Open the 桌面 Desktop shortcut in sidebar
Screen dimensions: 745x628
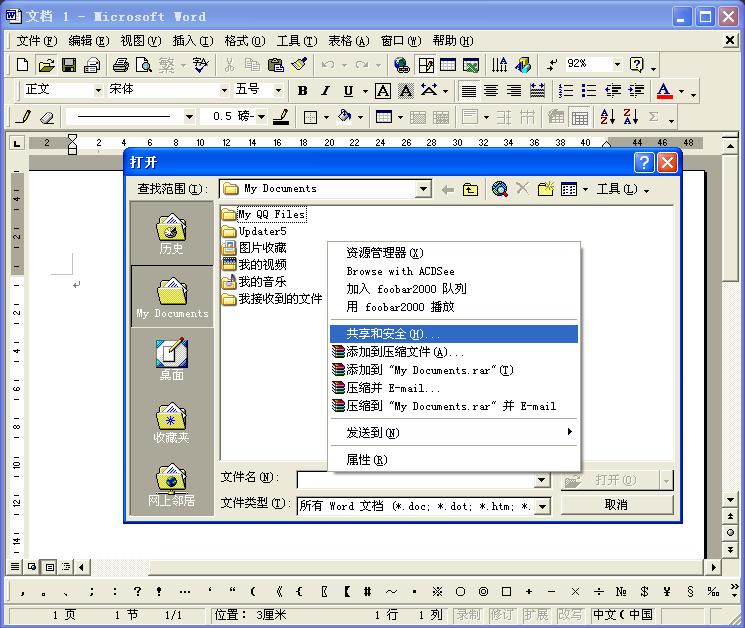172,359
